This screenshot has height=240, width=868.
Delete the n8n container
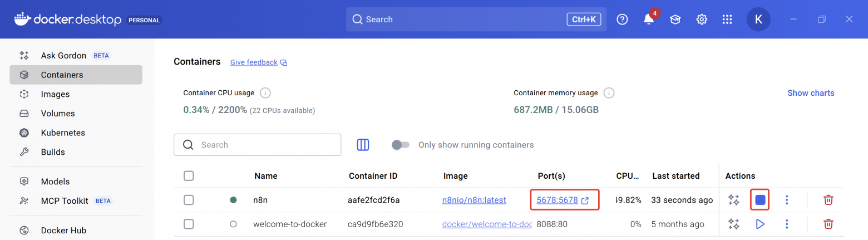coord(828,200)
